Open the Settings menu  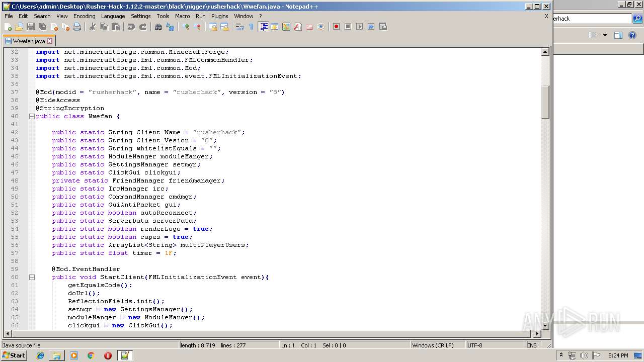tap(140, 16)
